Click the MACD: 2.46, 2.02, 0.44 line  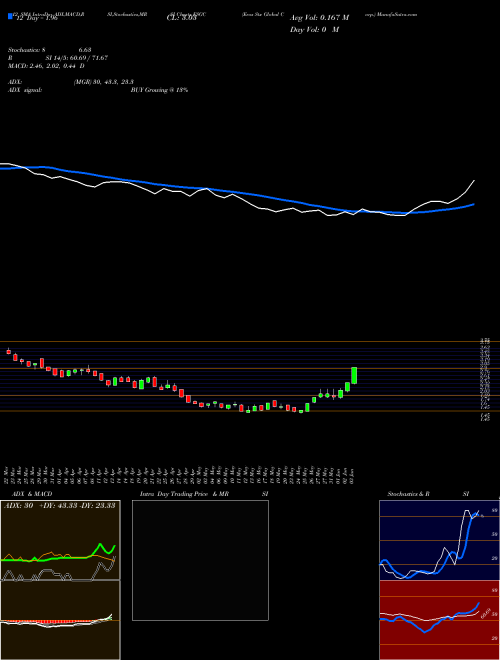click(46, 66)
